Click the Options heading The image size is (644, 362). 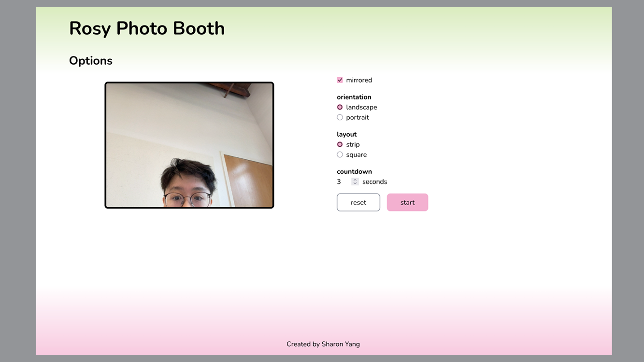point(90,60)
